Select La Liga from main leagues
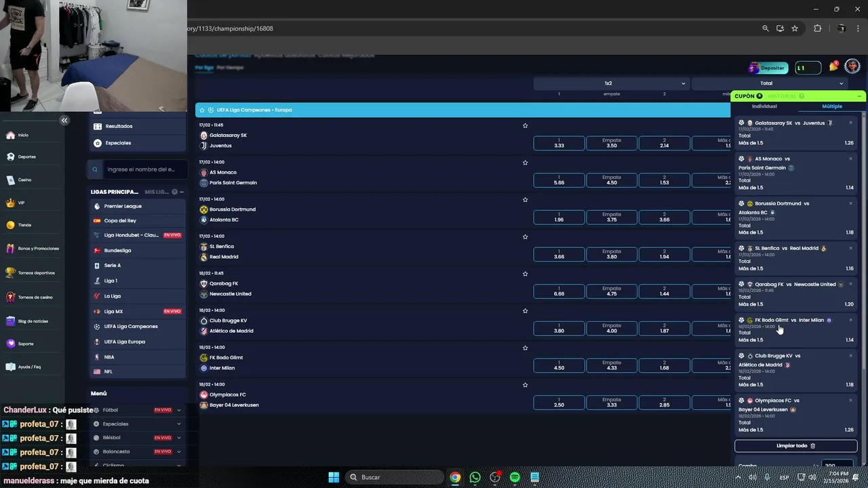 coord(137,296)
